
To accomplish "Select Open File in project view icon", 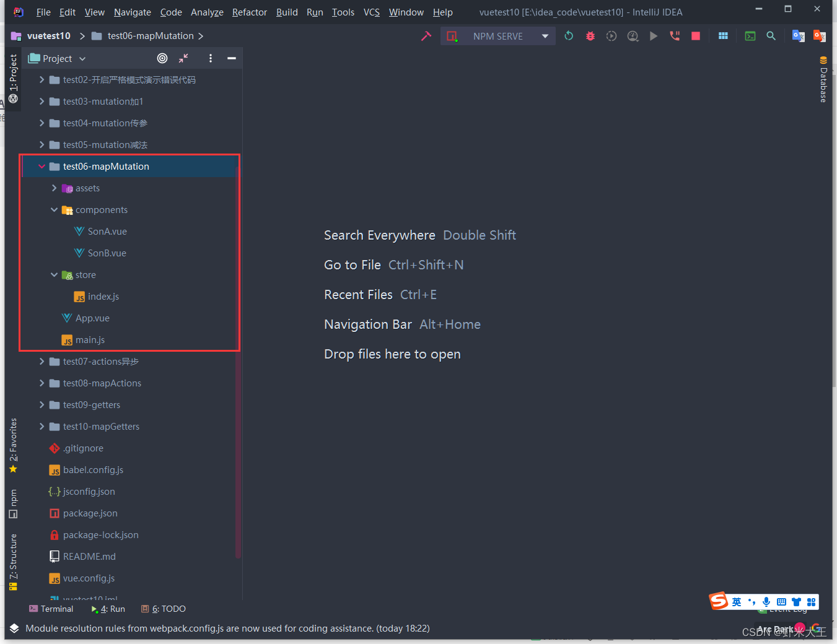I will [162, 58].
